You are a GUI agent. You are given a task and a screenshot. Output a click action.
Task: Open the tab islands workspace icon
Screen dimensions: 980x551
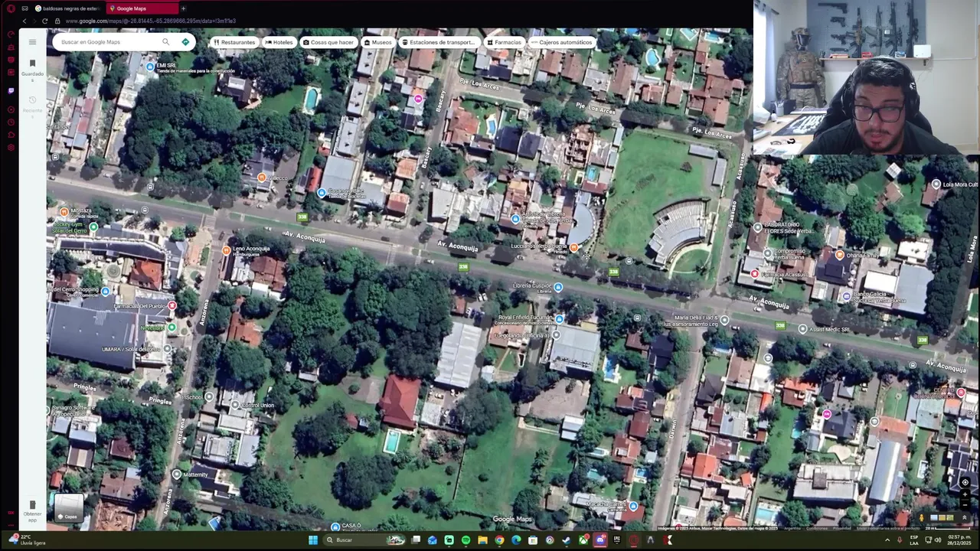tap(24, 8)
